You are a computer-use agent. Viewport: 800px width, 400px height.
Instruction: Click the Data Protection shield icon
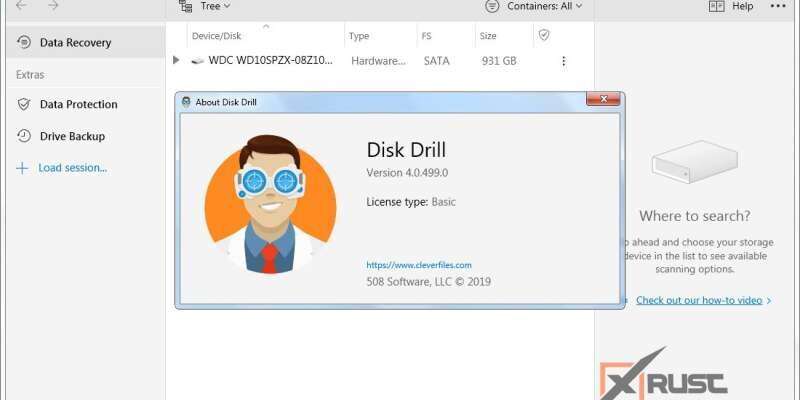[x=23, y=104]
